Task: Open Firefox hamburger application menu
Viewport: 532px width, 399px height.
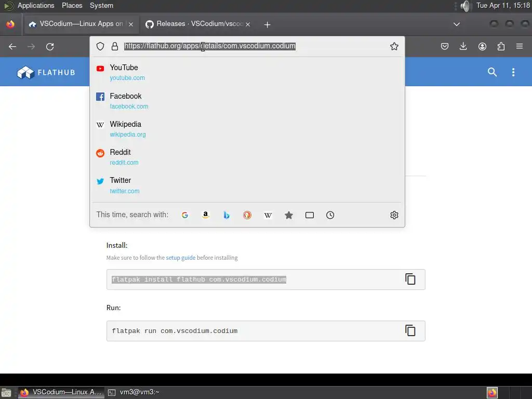Action: (x=520, y=46)
